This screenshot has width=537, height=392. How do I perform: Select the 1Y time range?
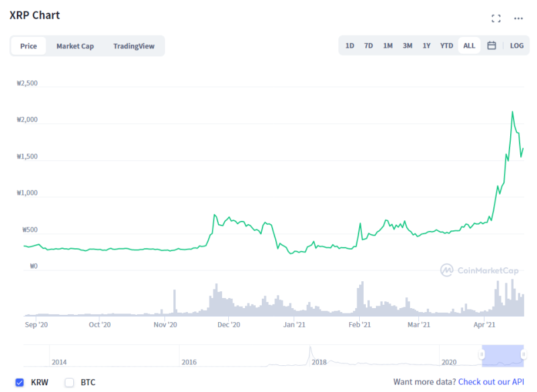(426, 46)
